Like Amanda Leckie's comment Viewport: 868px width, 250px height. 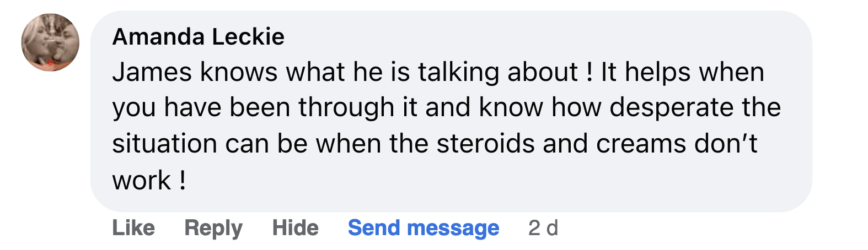[133, 228]
